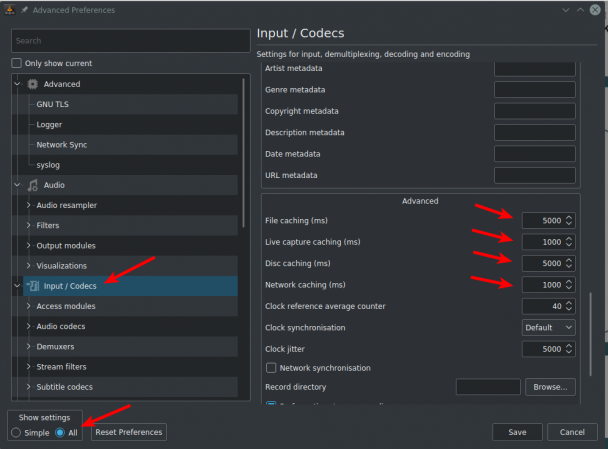Select the Logger tree item
Screen dimensions: 608x449
[x=49, y=125]
